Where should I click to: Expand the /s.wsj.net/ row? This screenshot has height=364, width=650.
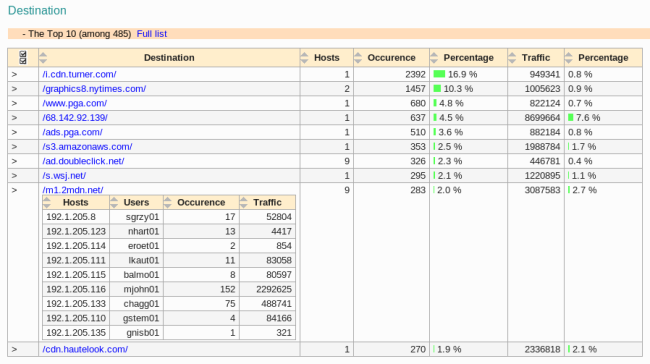tap(15, 176)
